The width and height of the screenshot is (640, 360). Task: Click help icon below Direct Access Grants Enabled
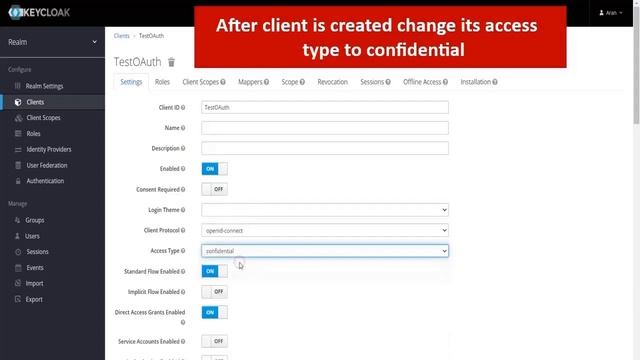(x=183, y=322)
